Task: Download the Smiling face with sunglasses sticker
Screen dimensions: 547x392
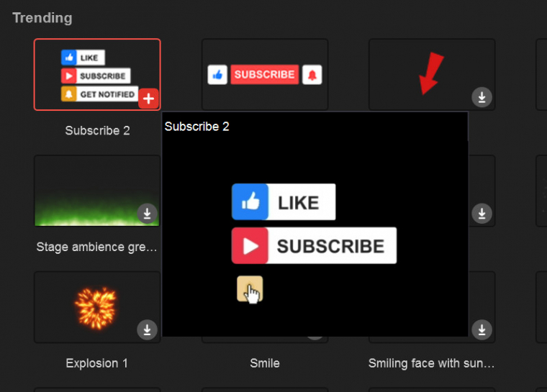Action: pyautogui.click(x=482, y=329)
